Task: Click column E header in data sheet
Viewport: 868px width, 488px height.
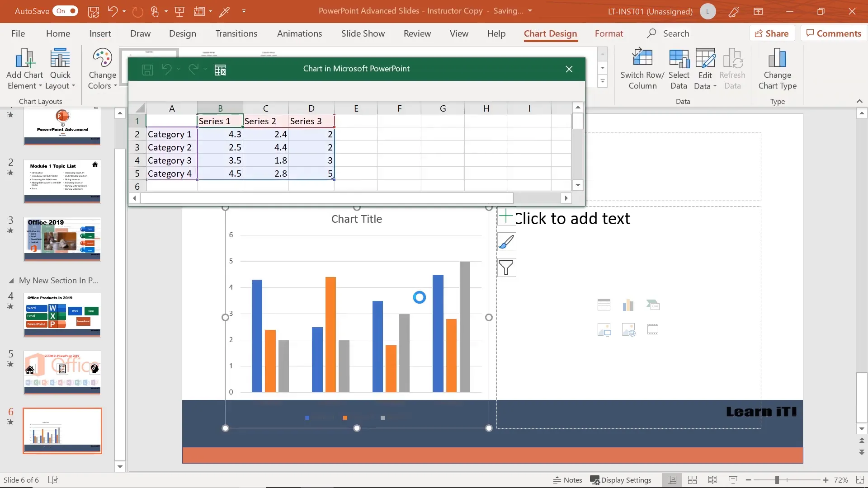Action: point(356,108)
